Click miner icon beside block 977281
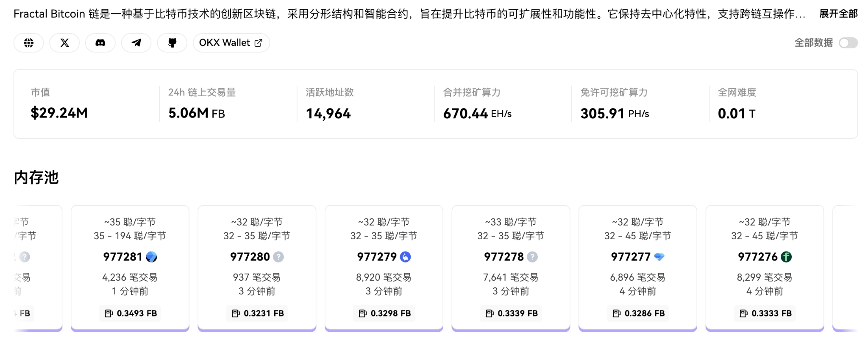 (x=151, y=257)
